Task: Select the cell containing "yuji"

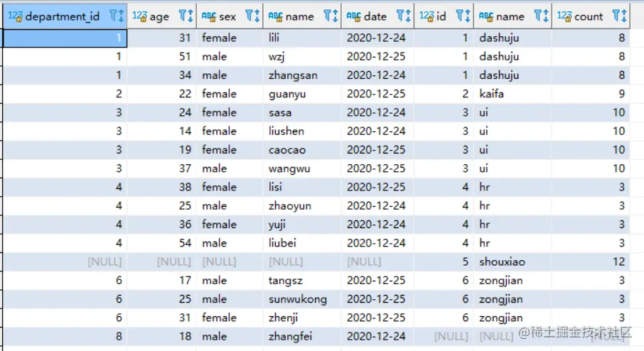Action: [302, 225]
